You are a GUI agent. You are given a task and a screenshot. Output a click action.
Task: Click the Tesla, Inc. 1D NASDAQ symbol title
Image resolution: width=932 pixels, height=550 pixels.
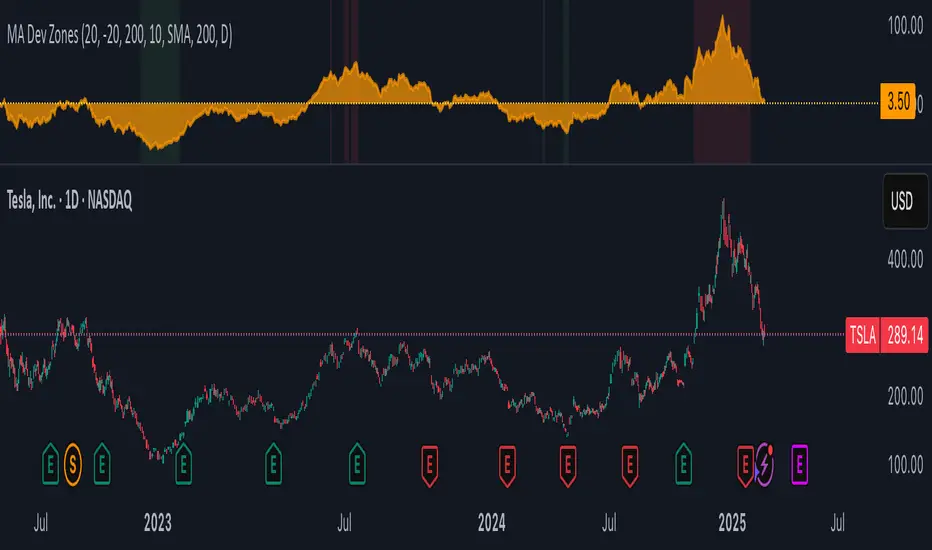coord(69,200)
